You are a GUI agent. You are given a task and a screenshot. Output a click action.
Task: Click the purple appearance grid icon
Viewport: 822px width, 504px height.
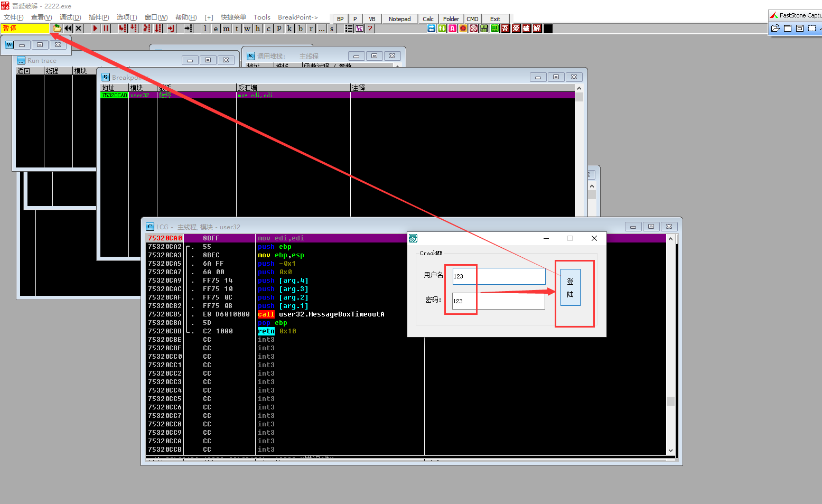pyautogui.click(x=360, y=29)
